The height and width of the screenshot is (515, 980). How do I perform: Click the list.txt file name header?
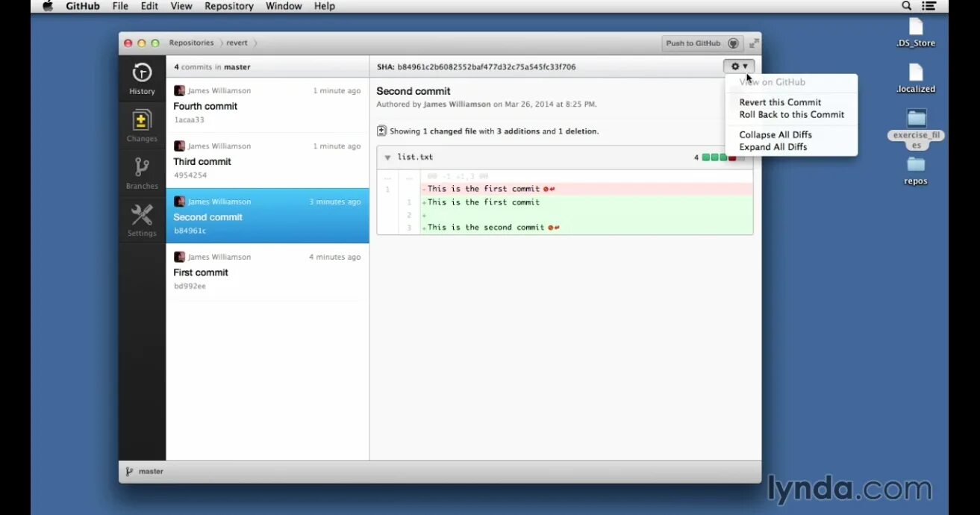pyautogui.click(x=415, y=157)
